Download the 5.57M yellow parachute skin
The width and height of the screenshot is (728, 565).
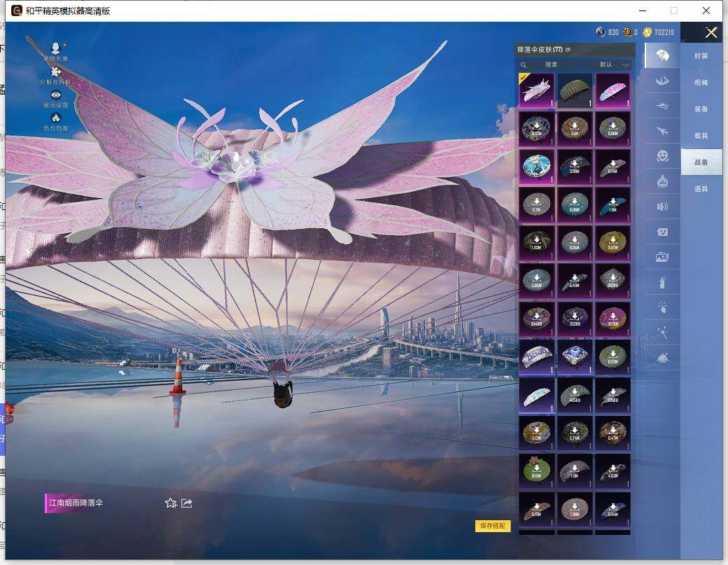coord(613,242)
